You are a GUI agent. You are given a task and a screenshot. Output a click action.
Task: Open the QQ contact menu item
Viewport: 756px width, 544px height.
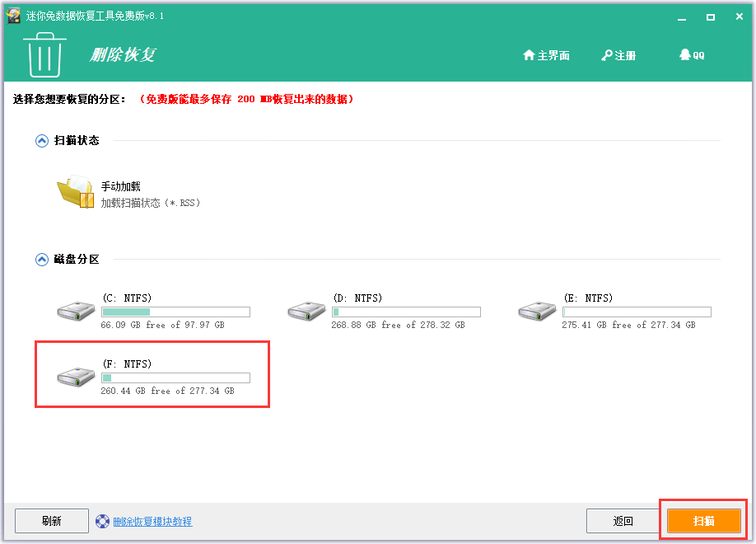(x=692, y=55)
